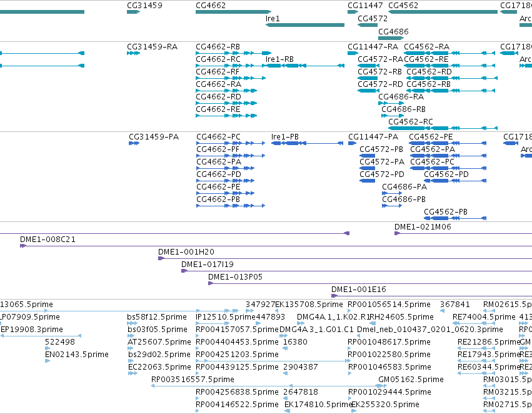Image resolution: width=532 pixels, height=414 pixels.
Task: Select protein CG4686-PB
Action: [x=404, y=199]
